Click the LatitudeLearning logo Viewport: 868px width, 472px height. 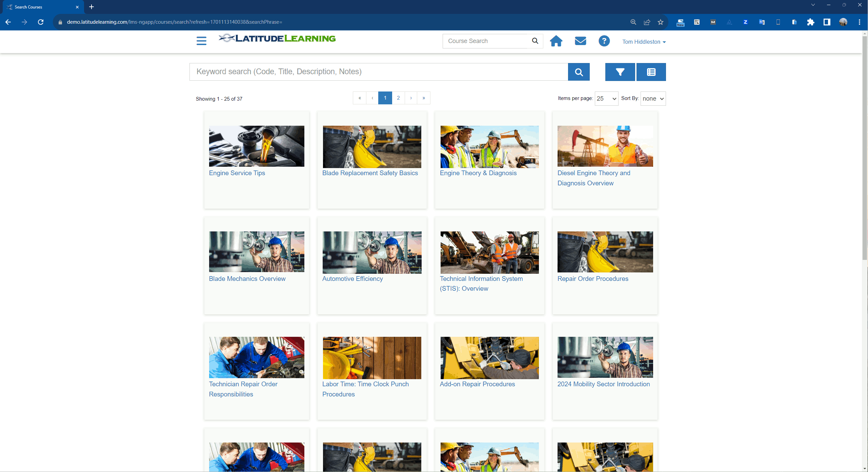coord(277,38)
